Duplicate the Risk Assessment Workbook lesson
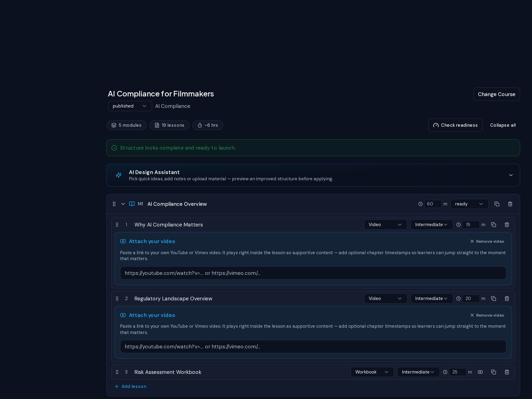This screenshot has height=399, width=532. (x=494, y=372)
